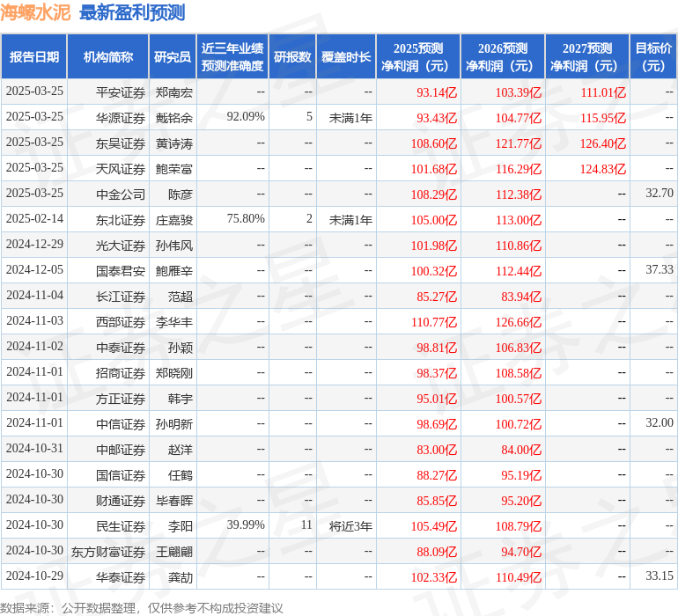
Task: Click accuracy value 92.09%
Action: pos(246,117)
